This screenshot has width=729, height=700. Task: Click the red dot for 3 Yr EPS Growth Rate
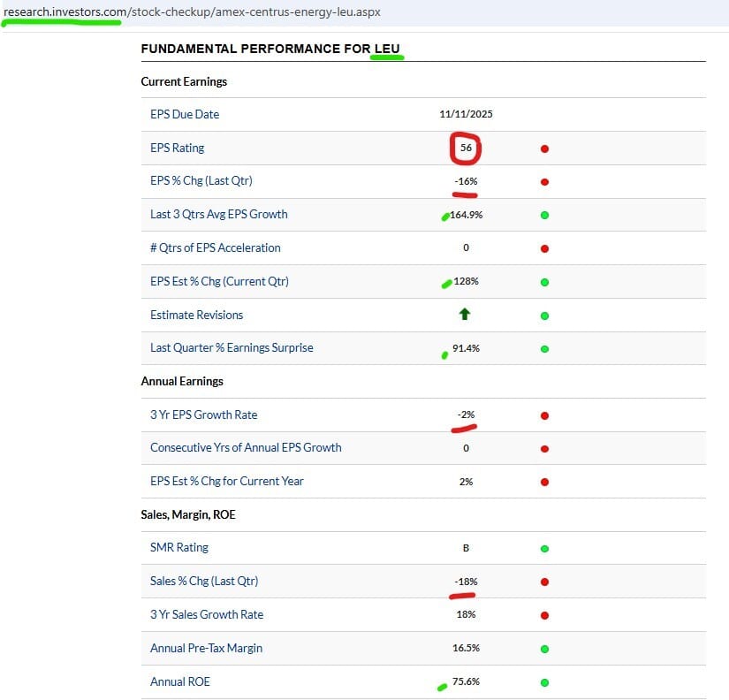click(544, 415)
